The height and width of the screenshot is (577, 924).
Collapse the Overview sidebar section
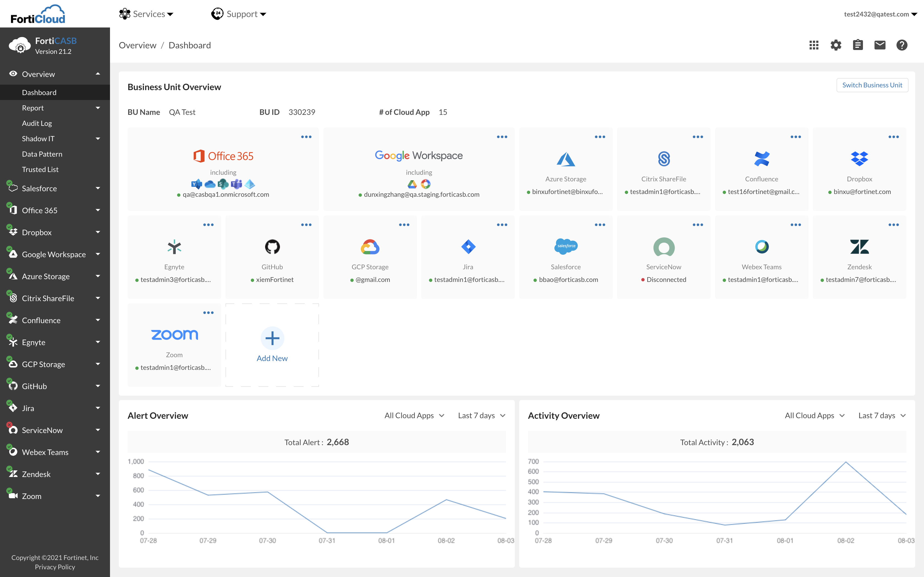(x=98, y=74)
